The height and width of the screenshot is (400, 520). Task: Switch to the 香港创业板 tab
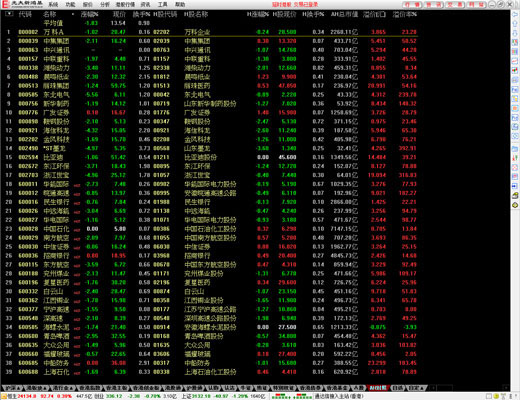(x=146, y=388)
